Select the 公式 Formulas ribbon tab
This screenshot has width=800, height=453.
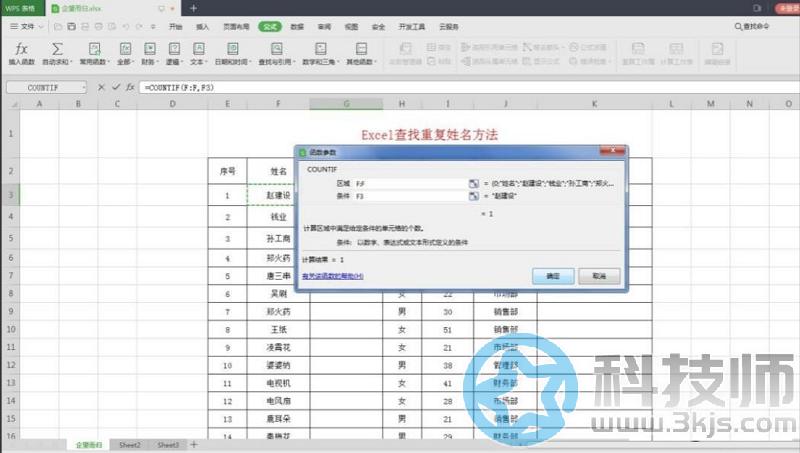(x=270, y=27)
